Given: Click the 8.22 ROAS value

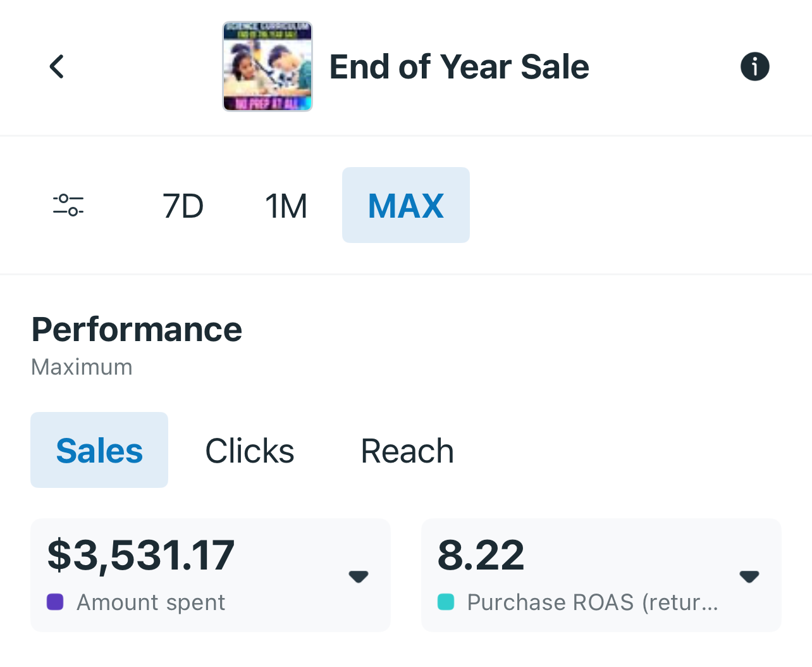Looking at the screenshot, I should [x=481, y=555].
